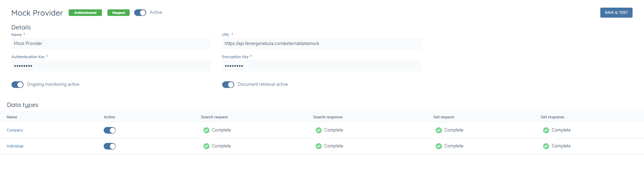Click Company get request complete checkmark icon

pos(438,130)
